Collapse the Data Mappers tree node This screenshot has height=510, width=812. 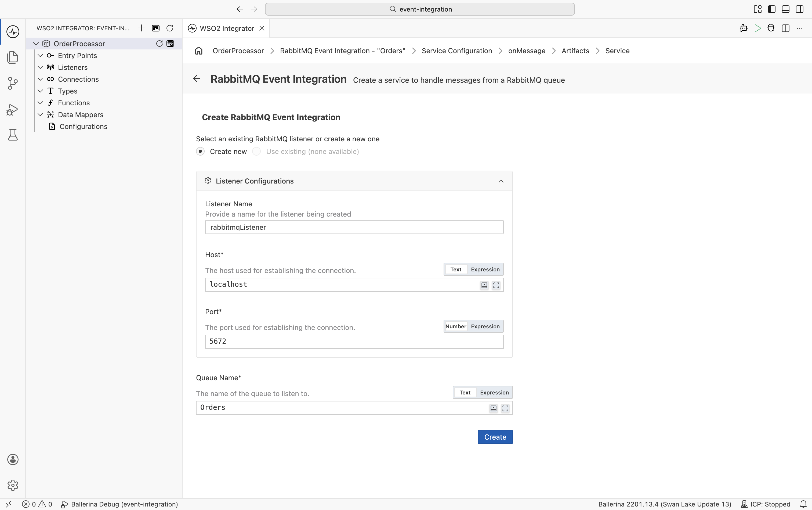click(x=40, y=115)
